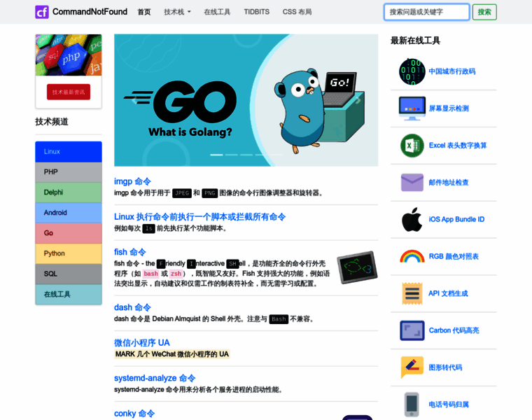Image resolution: width=532 pixels, height=420 pixels.
Task: Click the phone number lookup phone icon
Action: 412,405
